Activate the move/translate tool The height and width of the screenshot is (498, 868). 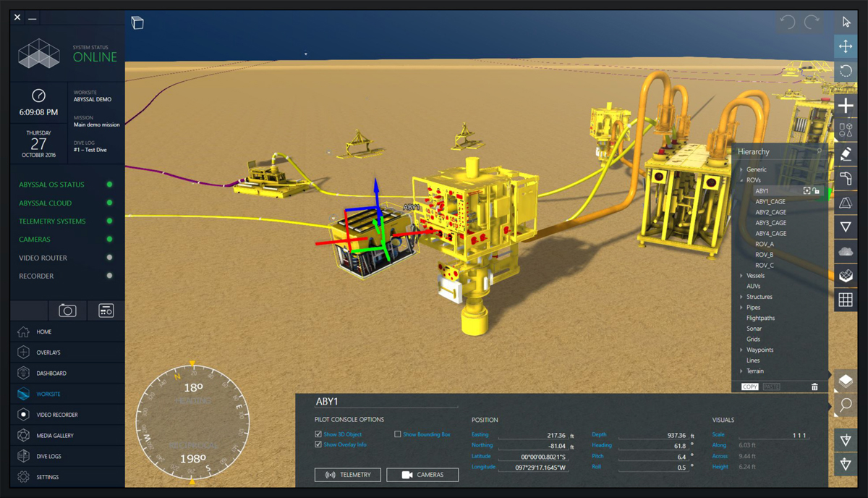846,47
